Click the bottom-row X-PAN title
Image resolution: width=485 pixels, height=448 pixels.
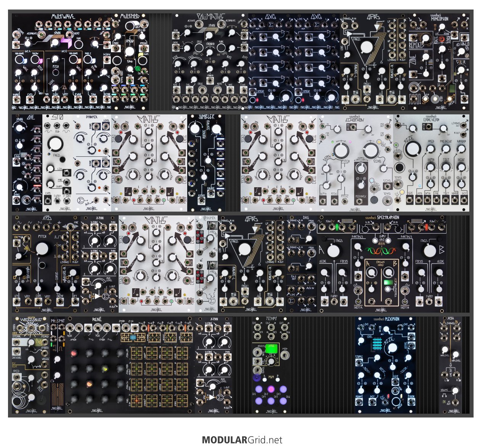[x=214, y=319]
